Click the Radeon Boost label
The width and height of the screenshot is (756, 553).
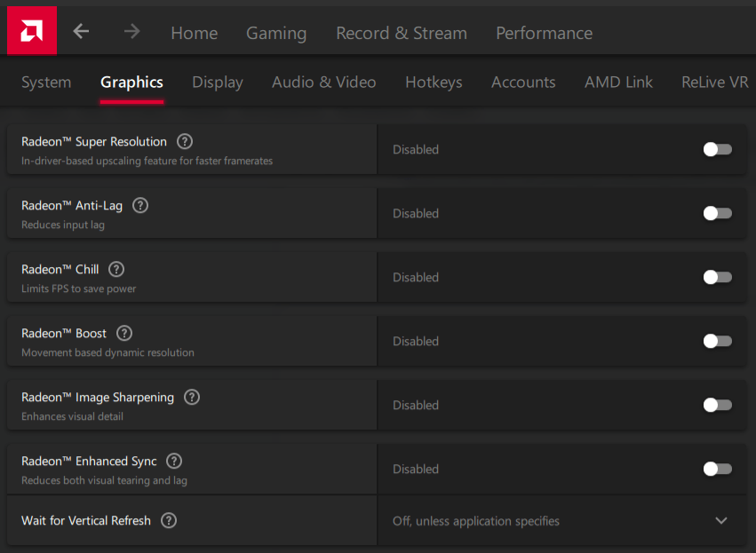(64, 334)
